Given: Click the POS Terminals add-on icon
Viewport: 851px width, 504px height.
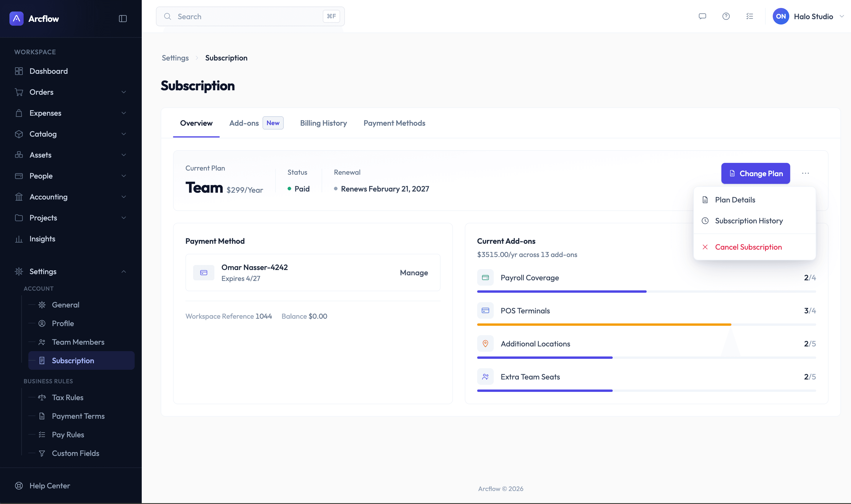Looking at the screenshot, I should [x=485, y=311].
